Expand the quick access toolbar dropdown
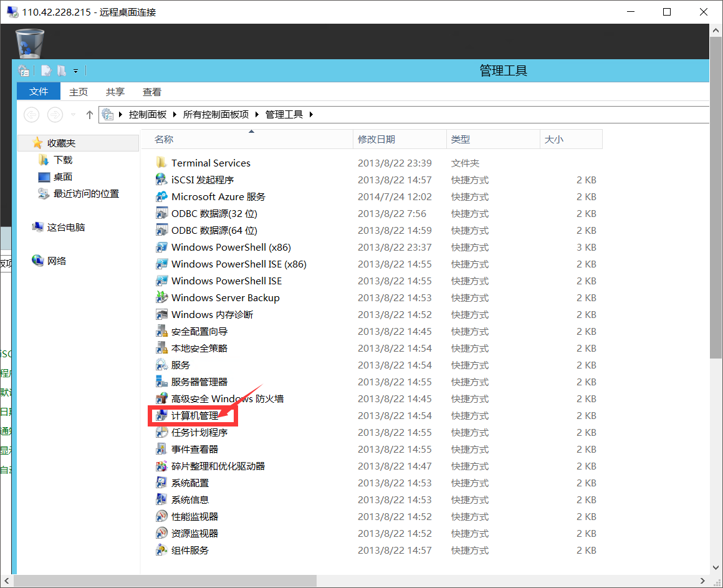Image resolution: width=723 pixels, height=588 pixels. click(x=76, y=71)
